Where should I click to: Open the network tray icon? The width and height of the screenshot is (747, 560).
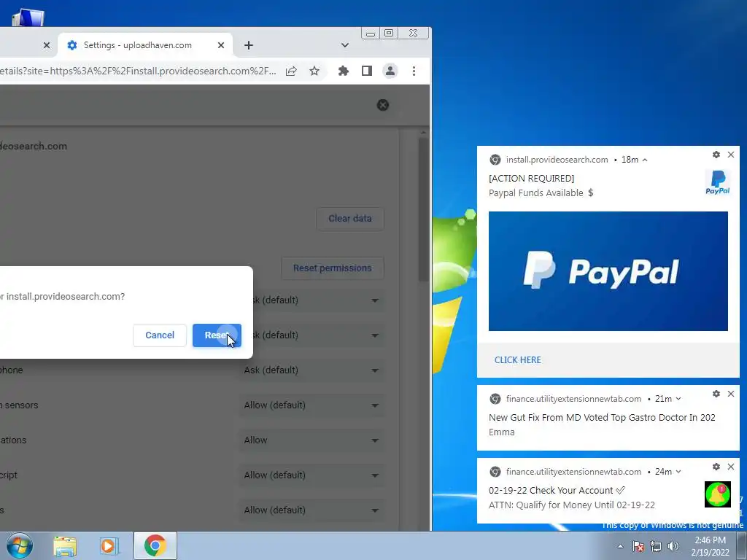pos(656,546)
